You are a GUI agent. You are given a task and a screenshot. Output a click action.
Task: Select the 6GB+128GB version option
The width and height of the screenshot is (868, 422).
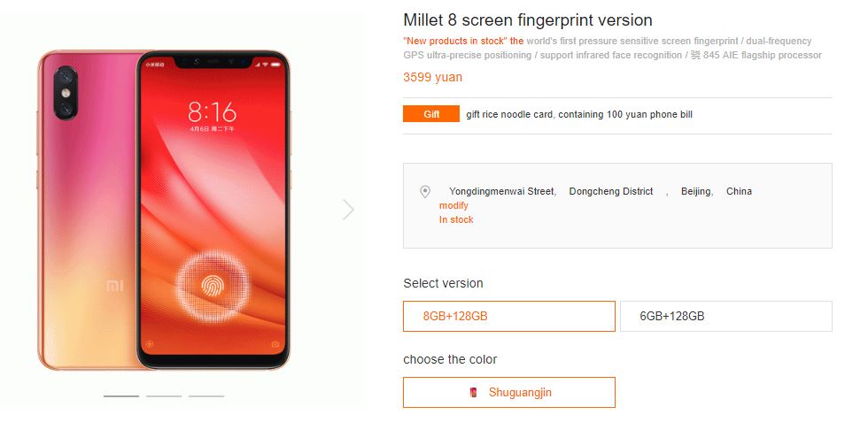[725, 317]
